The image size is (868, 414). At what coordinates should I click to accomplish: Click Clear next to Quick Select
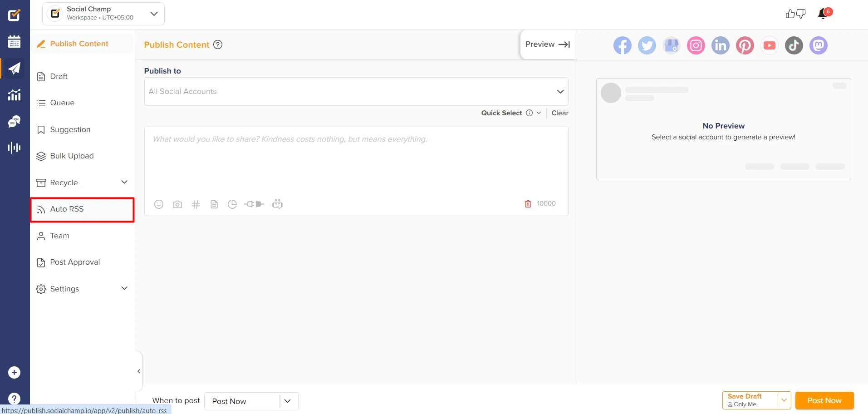[x=559, y=113]
